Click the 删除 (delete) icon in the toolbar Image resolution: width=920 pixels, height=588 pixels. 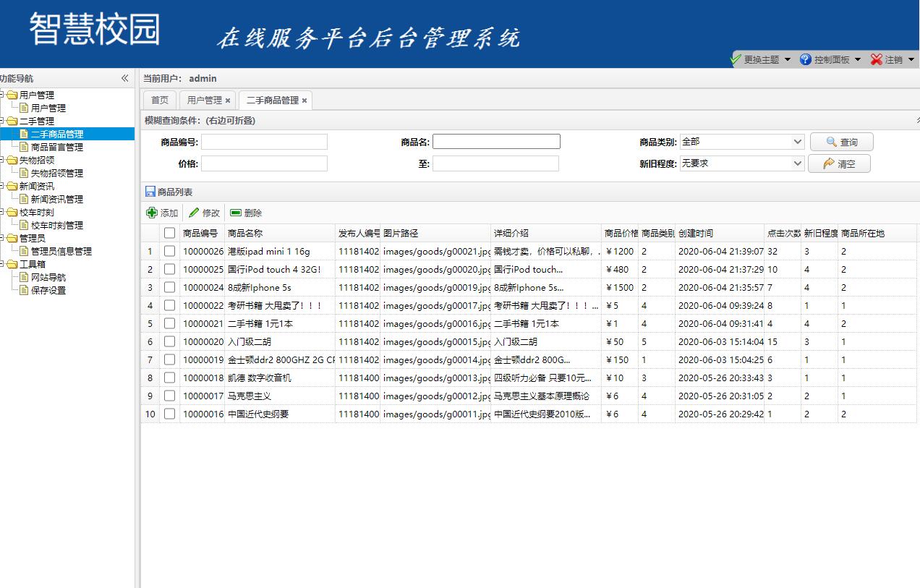coord(234,213)
